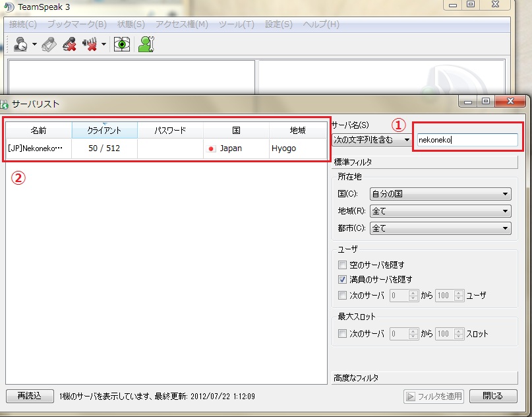Click the 再読込 reload button
The width and height of the screenshot is (532, 417).
coord(29,396)
